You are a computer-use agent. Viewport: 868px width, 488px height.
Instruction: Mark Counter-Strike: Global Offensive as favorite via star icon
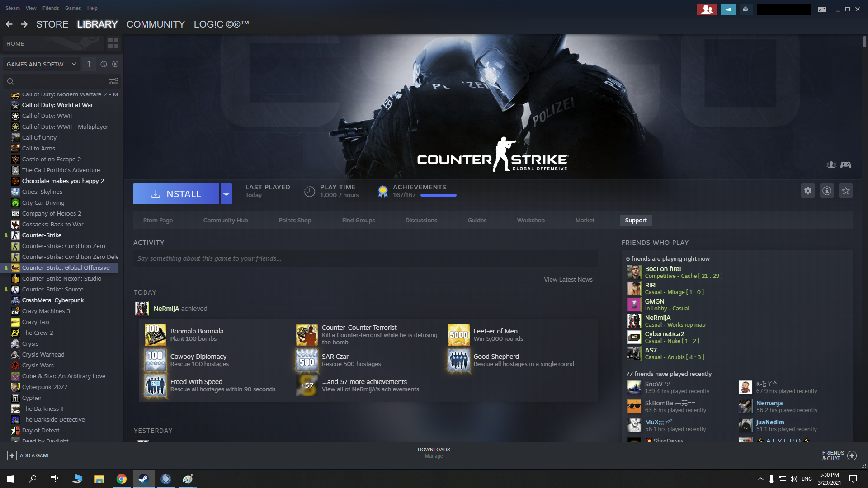[845, 191]
